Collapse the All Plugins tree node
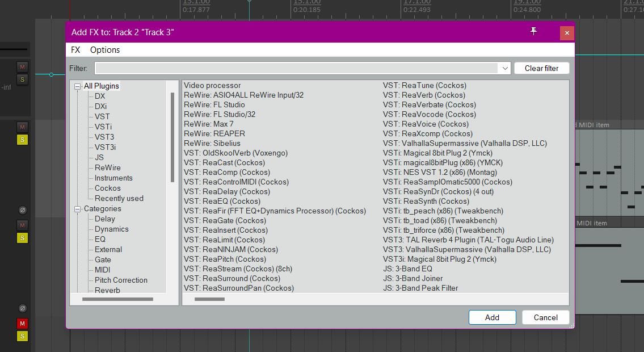This screenshot has height=352, width=644. 77,86
